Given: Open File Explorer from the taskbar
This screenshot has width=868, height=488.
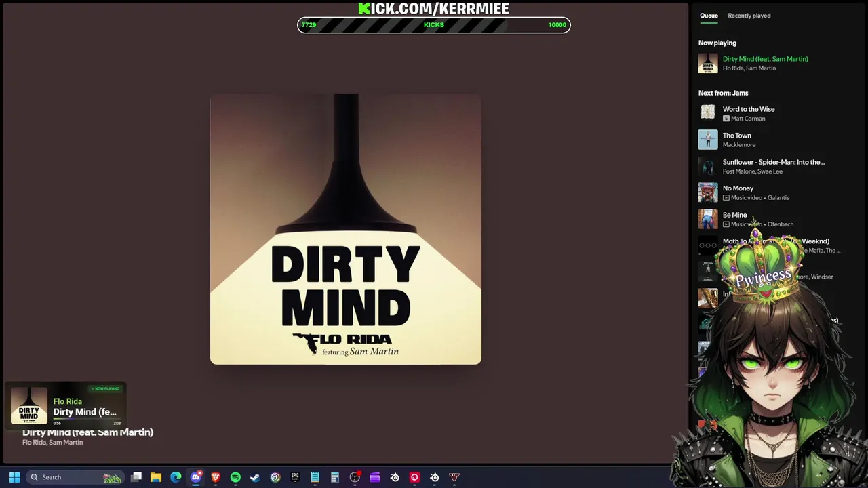Looking at the screenshot, I should (x=156, y=477).
